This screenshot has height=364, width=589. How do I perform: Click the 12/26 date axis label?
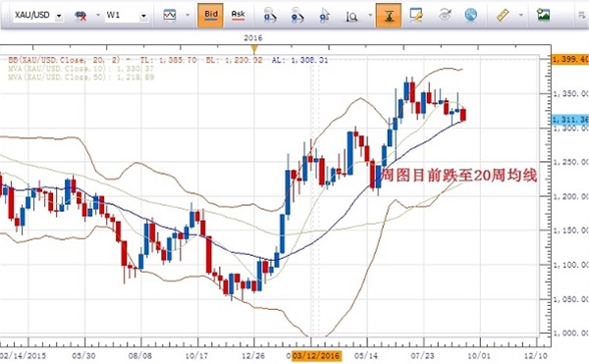pyautogui.click(x=253, y=355)
